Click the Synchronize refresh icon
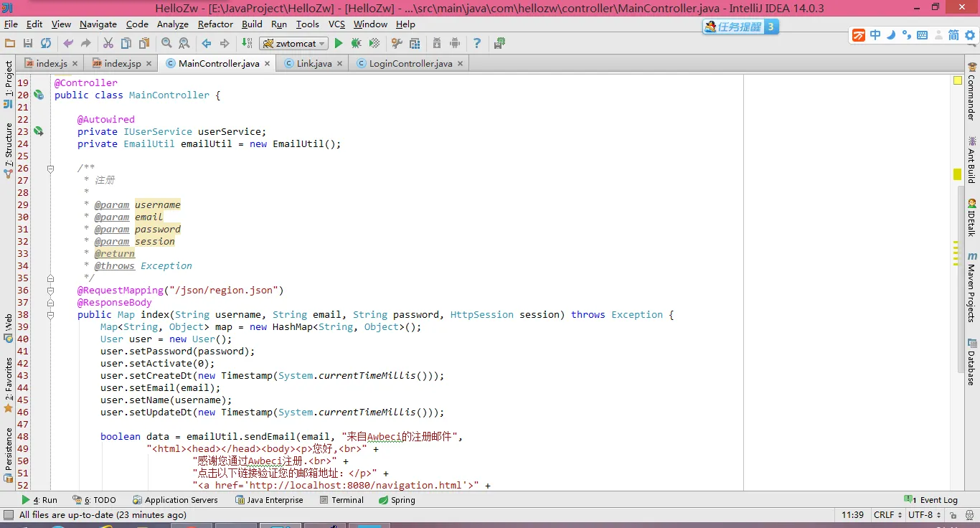Viewport: 980px width, 528px height. pos(46,44)
